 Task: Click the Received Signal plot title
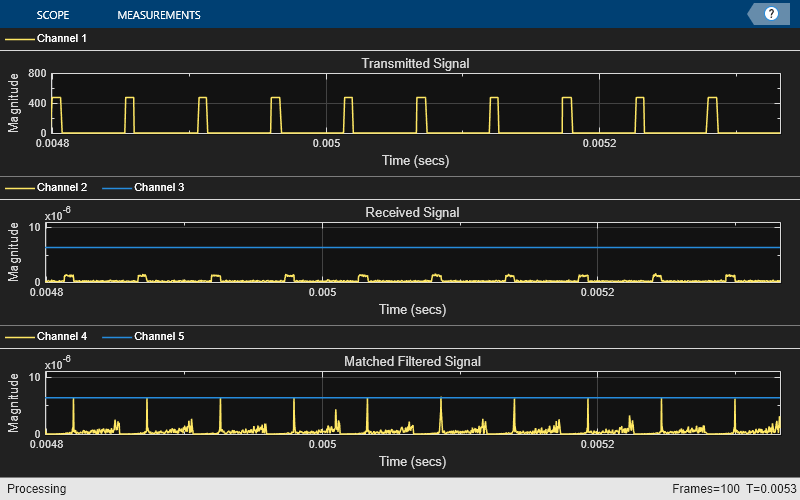pos(412,212)
